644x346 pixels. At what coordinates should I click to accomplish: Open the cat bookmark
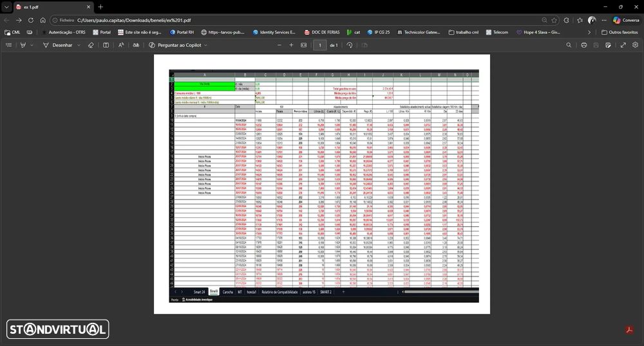click(353, 32)
